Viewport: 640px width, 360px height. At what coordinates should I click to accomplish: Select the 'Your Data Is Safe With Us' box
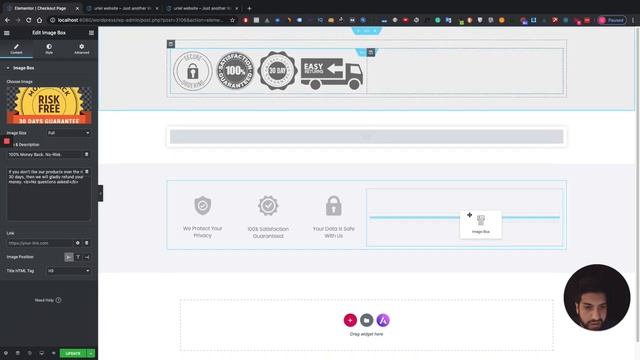click(x=333, y=217)
